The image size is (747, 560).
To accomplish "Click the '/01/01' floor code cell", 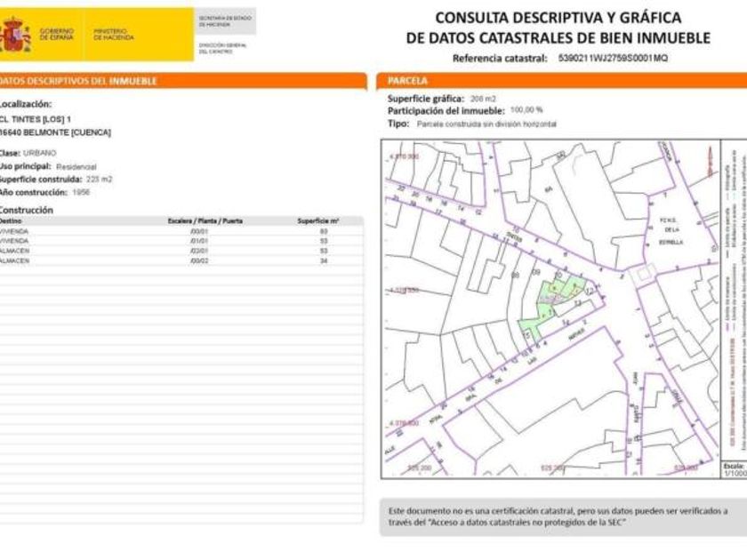I will [x=199, y=241].
